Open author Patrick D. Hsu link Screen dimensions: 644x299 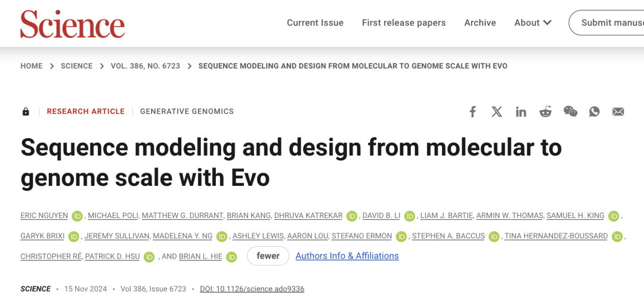click(x=113, y=256)
